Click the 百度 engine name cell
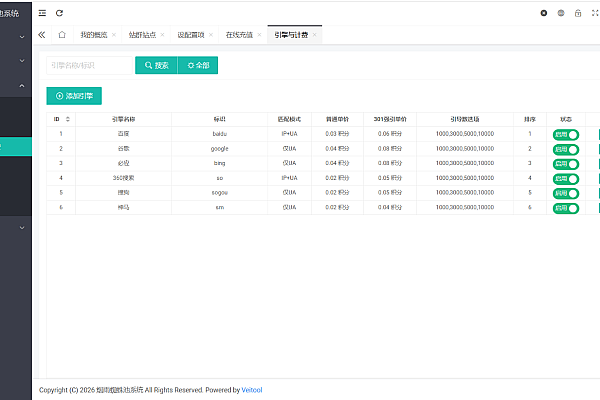Viewport: 600px width, 400px height. [124, 134]
